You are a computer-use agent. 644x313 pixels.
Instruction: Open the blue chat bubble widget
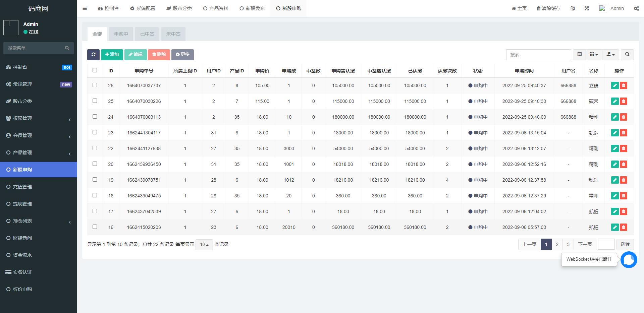629,260
